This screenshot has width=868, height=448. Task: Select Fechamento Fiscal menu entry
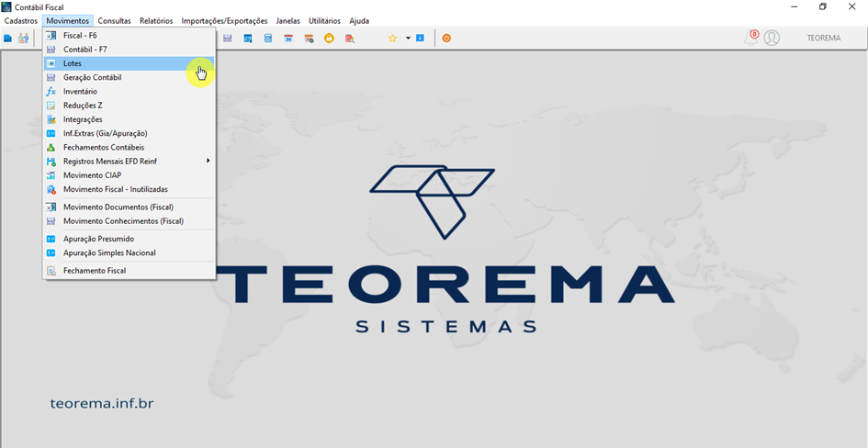[x=129, y=271]
